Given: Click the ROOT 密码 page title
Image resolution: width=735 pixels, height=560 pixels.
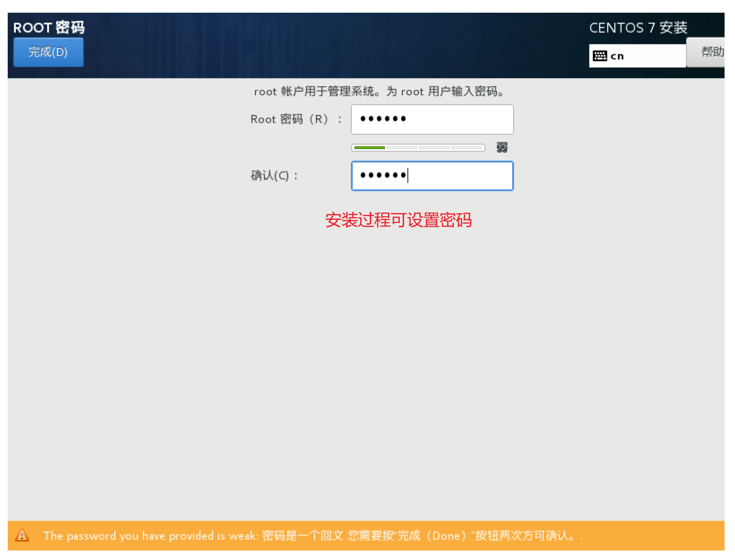Looking at the screenshot, I should pyautogui.click(x=49, y=28).
